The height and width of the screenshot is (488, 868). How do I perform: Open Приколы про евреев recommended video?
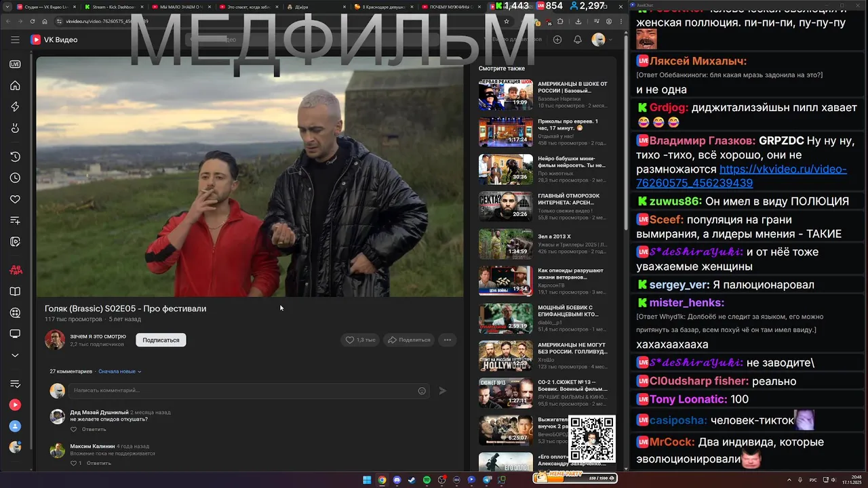(x=543, y=132)
